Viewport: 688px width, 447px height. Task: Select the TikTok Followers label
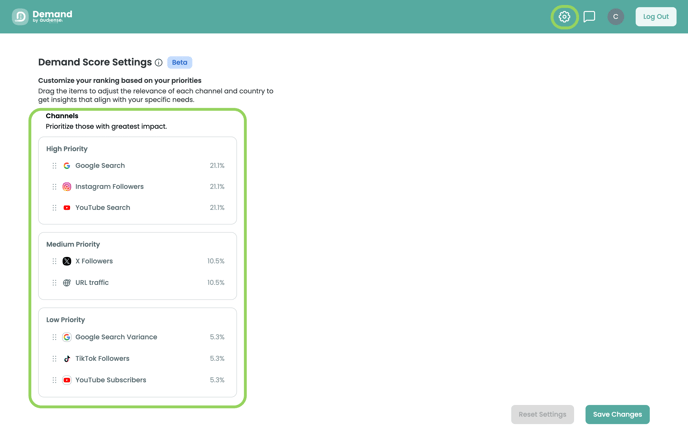(x=102, y=359)
